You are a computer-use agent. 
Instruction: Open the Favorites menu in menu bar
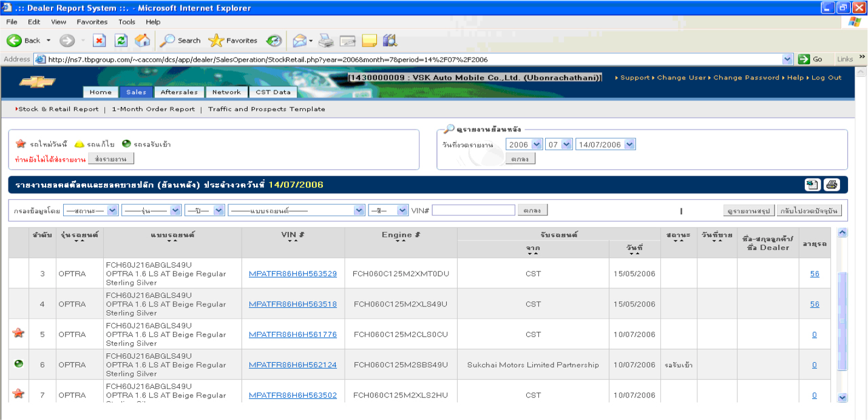point(92,22)
